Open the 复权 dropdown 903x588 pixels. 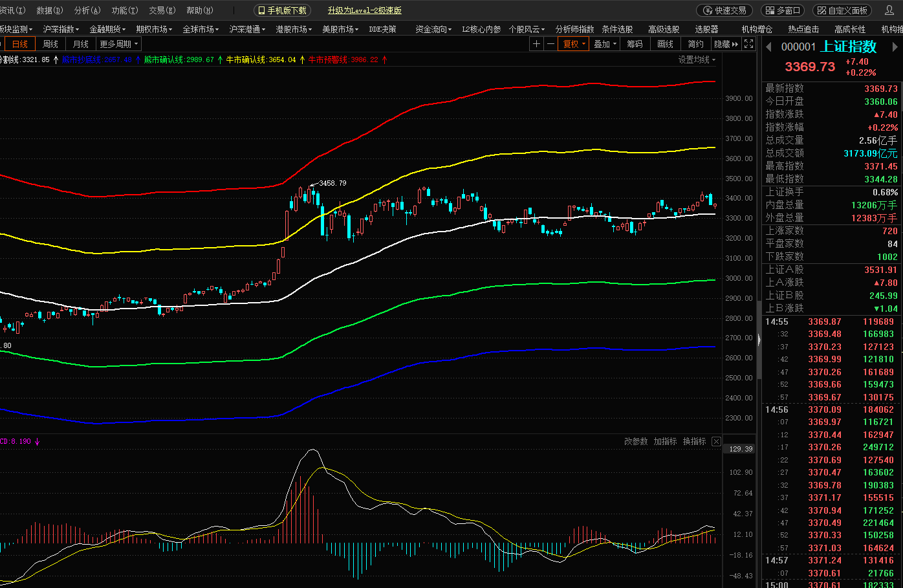pyautogui.click(x=574, y=44)
